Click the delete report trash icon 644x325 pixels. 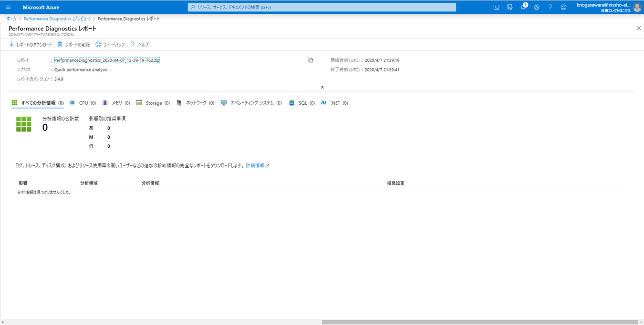(60, 44)
